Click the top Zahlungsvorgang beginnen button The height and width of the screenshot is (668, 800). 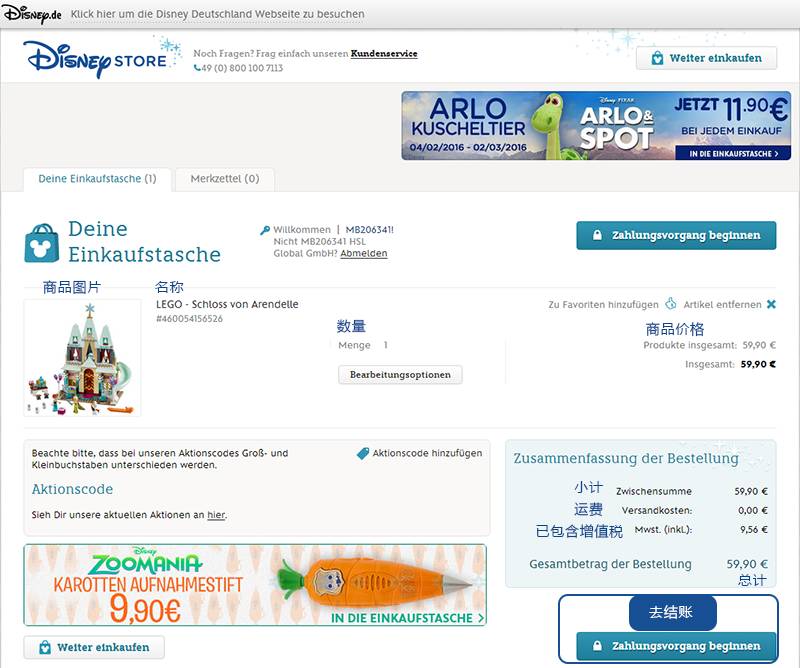pyautogui.click(x=677, y=235)
